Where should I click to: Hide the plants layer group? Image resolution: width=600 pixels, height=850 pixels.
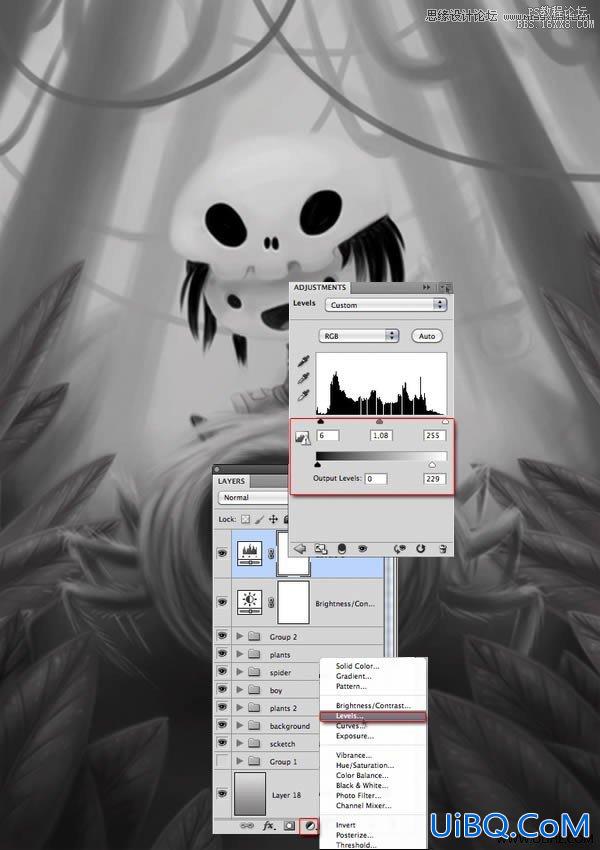(222, 653)
